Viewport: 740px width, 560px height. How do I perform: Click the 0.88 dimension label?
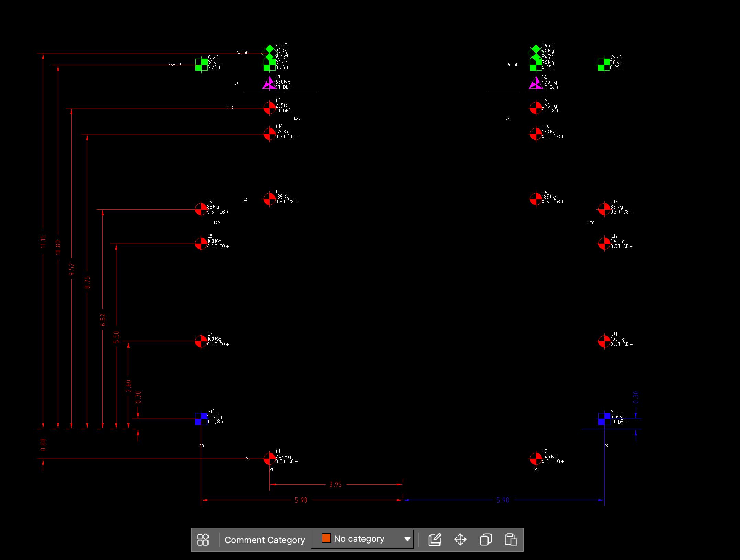43,445
